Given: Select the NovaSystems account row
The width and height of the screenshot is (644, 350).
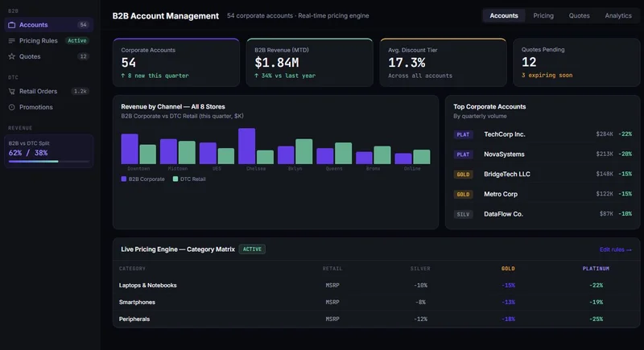Looking at the screenshot, I should point(543,154).
